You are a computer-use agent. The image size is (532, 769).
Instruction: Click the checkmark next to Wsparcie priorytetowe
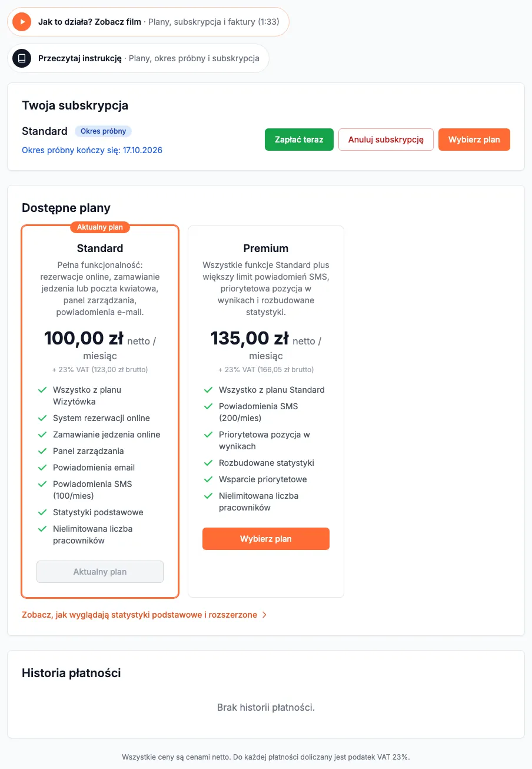[x=208, y=479]
